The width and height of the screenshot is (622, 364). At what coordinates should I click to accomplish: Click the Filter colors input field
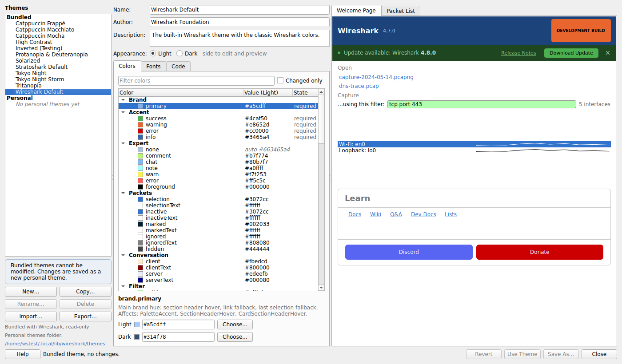click(x=196, y=81)
